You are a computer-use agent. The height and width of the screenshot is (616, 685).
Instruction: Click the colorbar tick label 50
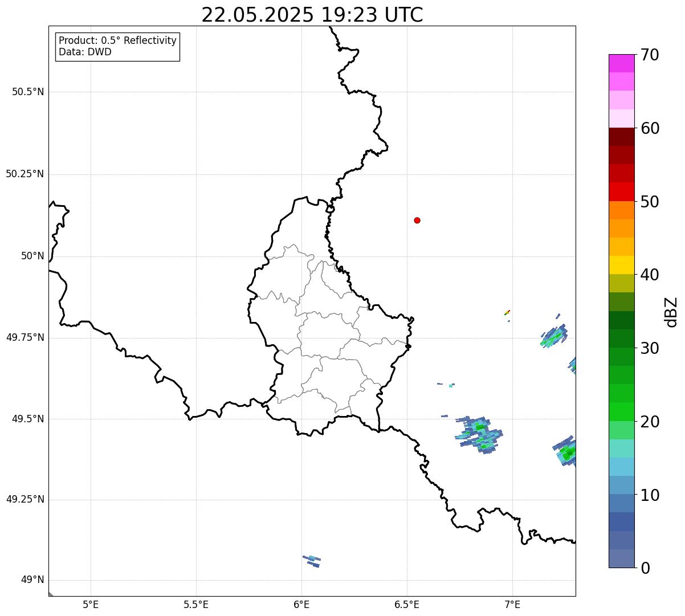pyautogui.click(x=650, y=202)
